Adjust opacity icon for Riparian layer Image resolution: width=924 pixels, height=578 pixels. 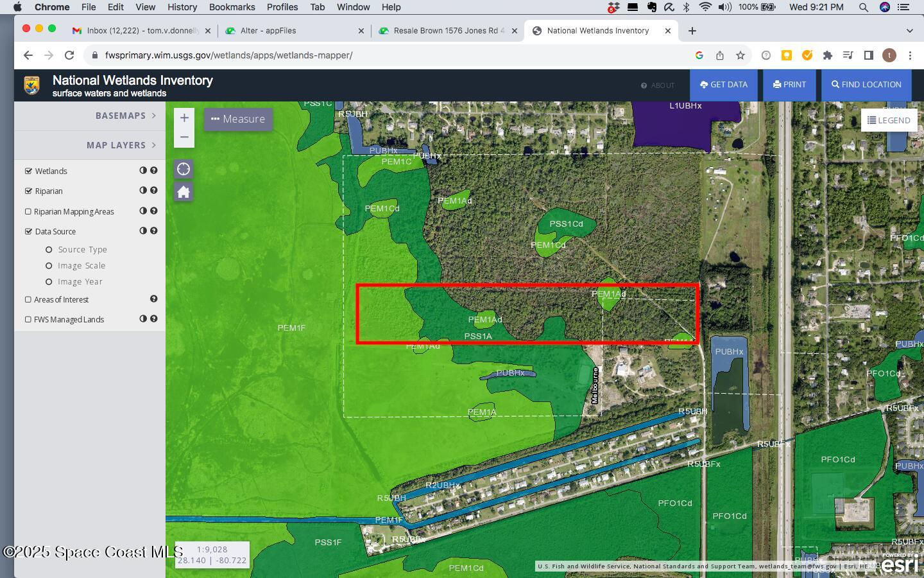(x=143, y=190)
